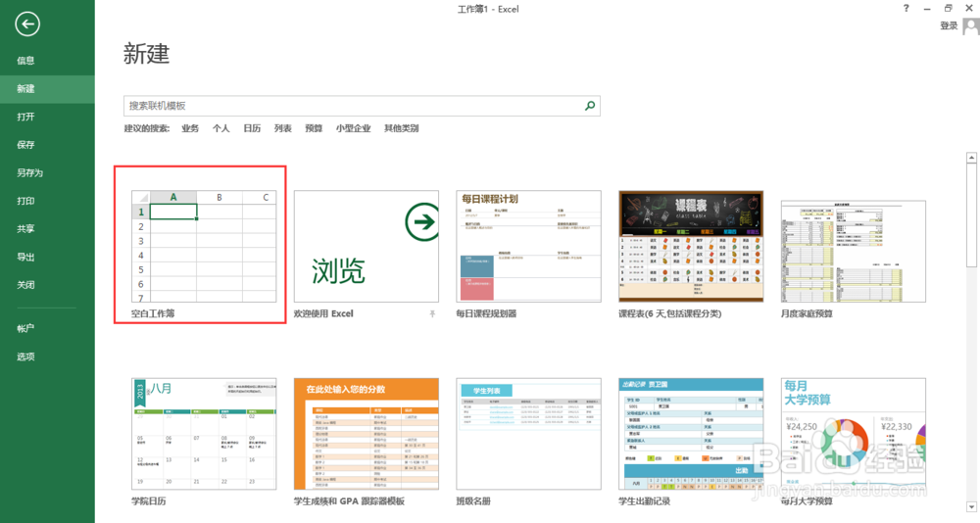Select the 月度家庭预算 template thumbnail
This screenshot has height=523, width=980.
tap(854, 251)
